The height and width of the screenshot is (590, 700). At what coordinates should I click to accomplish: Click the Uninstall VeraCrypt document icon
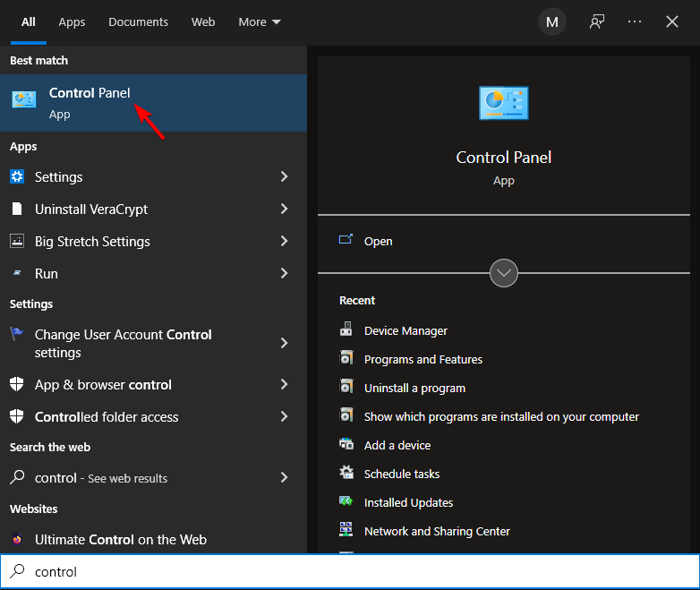17,209
